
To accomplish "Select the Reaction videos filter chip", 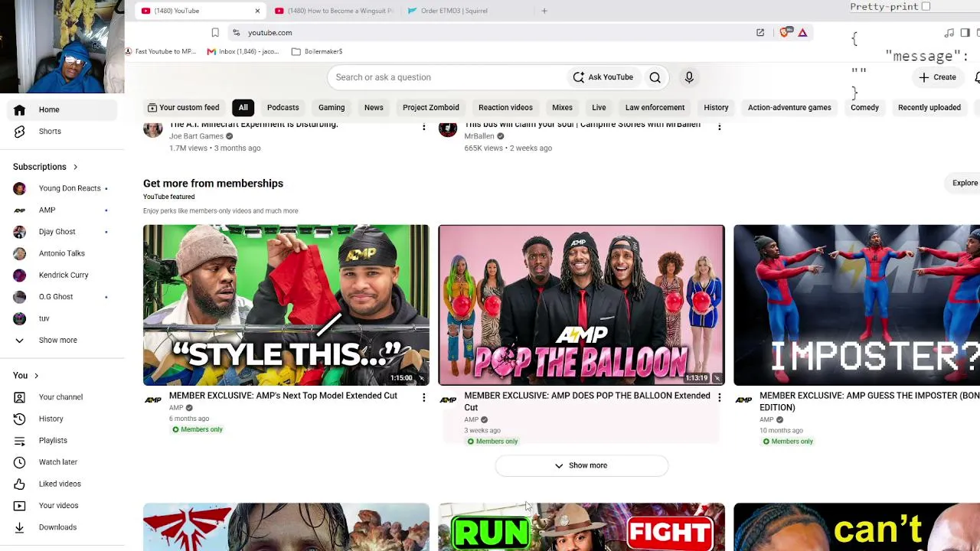I will click(505, 108).
